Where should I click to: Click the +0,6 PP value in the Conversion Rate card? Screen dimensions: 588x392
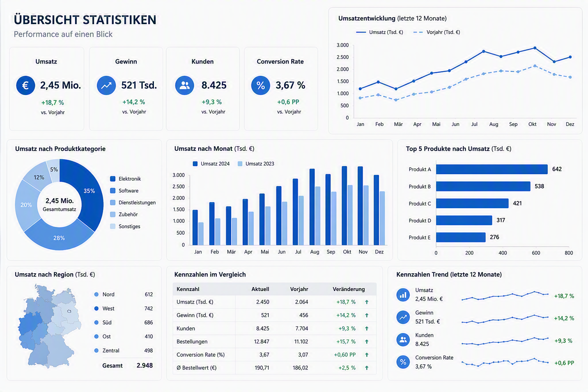click(288, 102)
